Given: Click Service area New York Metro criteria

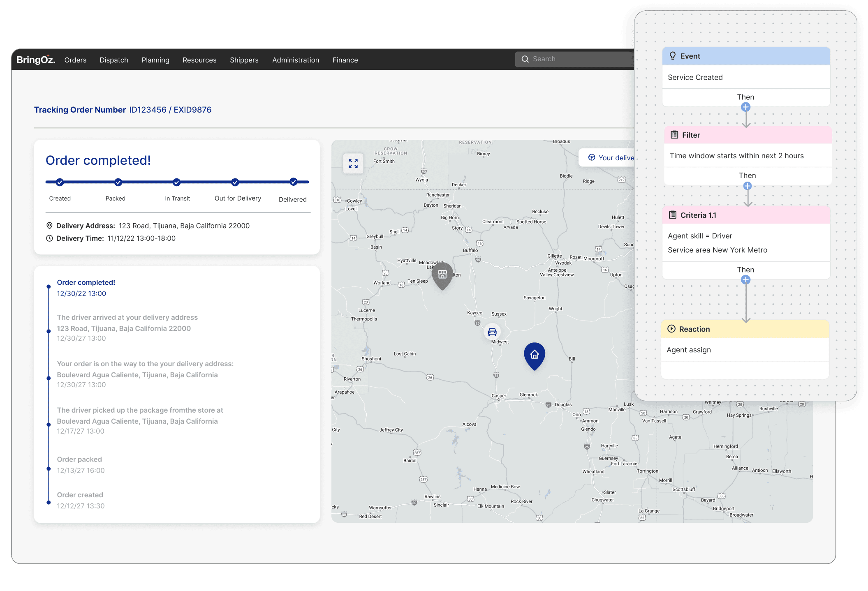Looking at the screenshot, I should click(718, 250).
